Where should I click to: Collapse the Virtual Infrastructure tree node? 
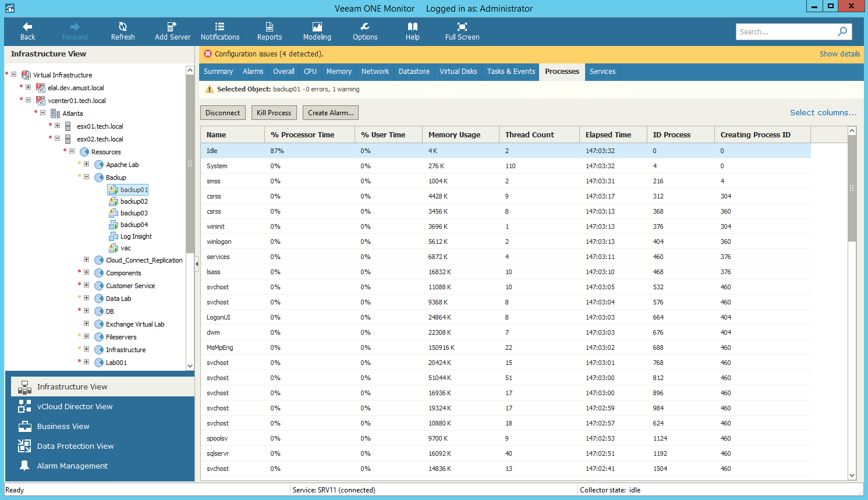(14, 75)
